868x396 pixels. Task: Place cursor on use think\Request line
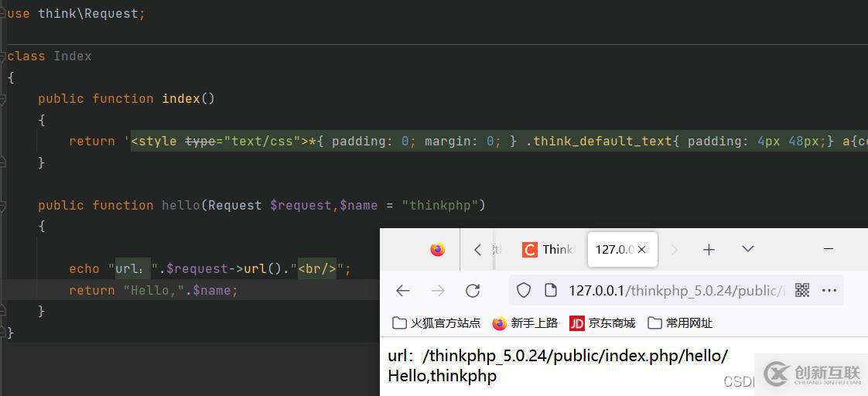(x=77, y=14)
